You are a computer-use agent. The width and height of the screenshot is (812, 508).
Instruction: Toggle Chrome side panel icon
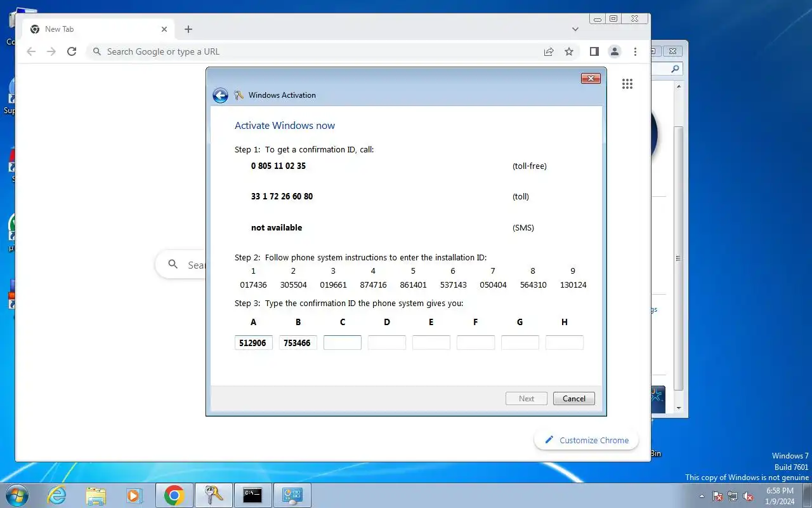pyautogui.click(x=594, y=51)
